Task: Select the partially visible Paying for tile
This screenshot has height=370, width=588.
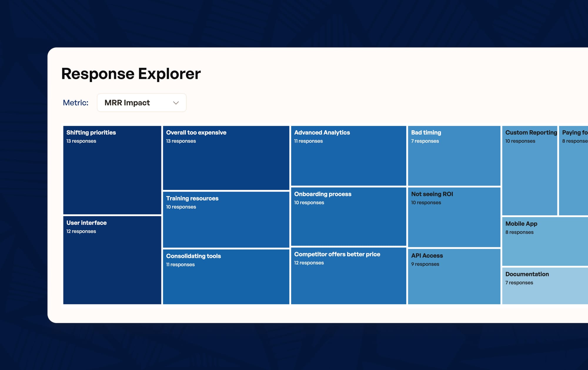Action: coord(573,171)
